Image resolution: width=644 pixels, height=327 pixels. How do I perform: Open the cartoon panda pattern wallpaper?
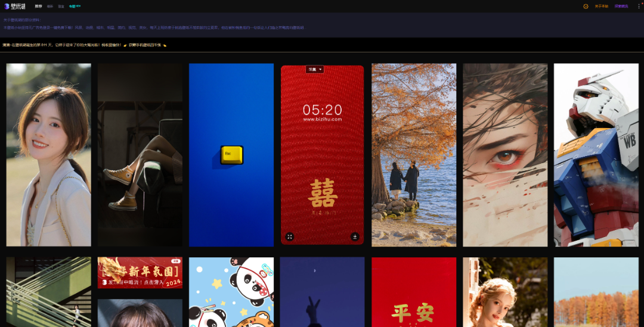(x=231, y=292)
